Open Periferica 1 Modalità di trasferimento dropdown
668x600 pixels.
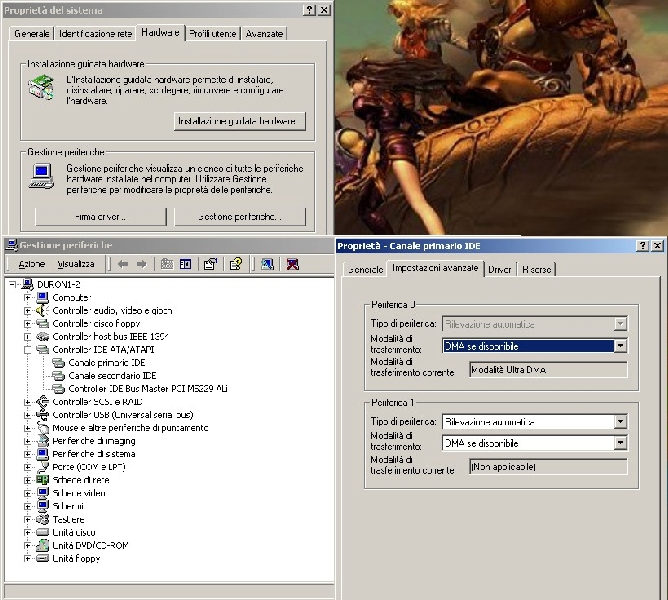point(620,444)
